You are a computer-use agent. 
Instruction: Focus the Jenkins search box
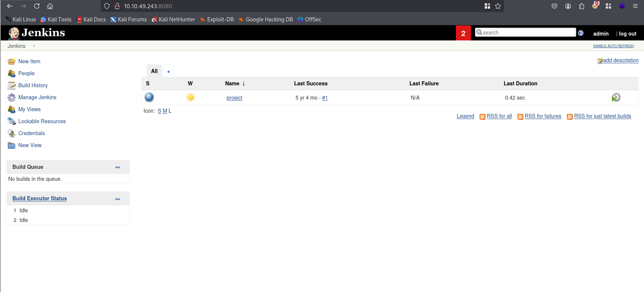[x=525, y=33]
